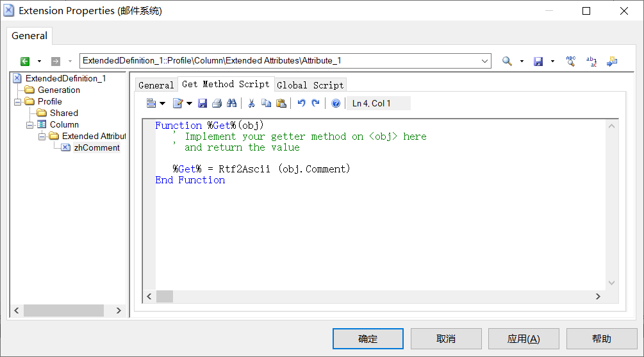Viewport: 644px width, 357px height.
Task: Collapse the Profile tree node
Action: click(18, 101)
